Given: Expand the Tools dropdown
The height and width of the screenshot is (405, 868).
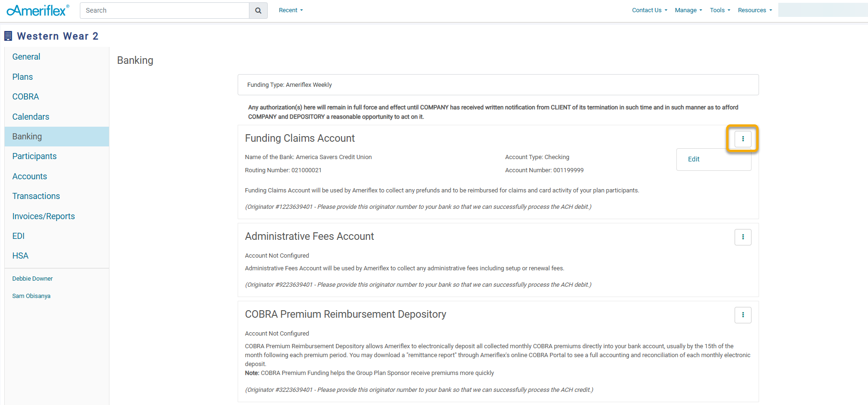Looking at the screenshot, I should [720, 10].
